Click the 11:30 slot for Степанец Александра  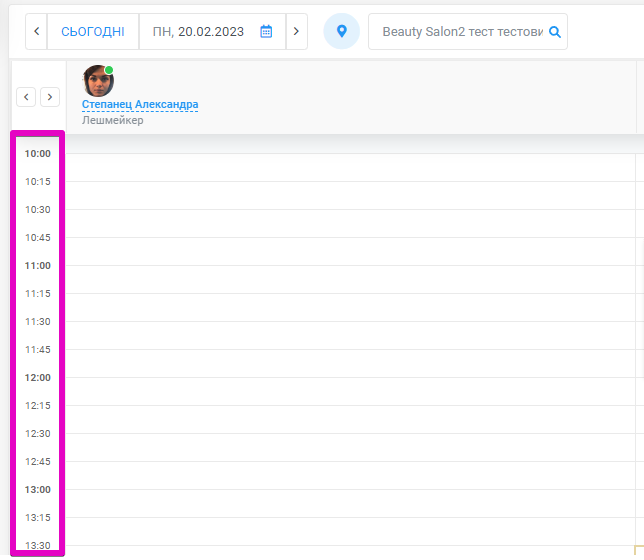point(351,336)
